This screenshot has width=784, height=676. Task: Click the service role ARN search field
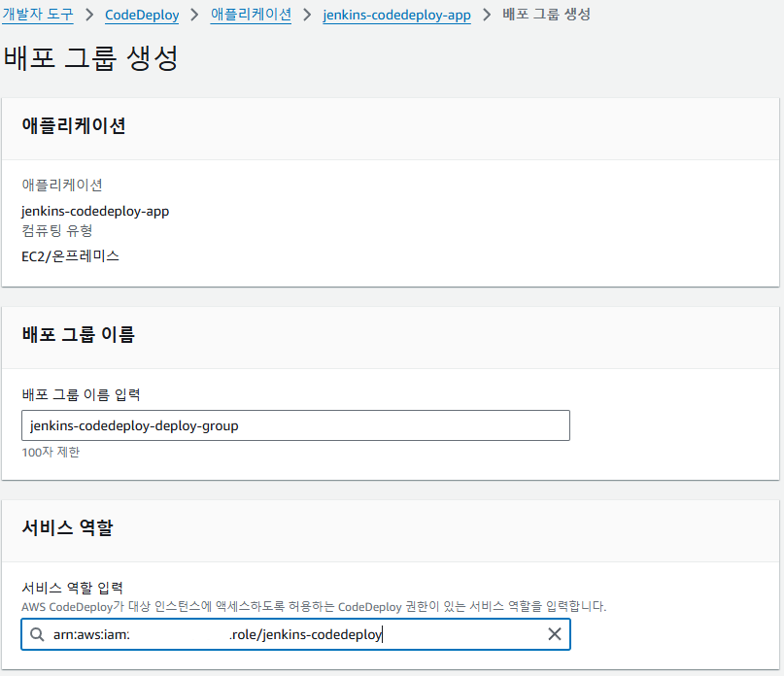pyautogui.click(x=295, y=634)
